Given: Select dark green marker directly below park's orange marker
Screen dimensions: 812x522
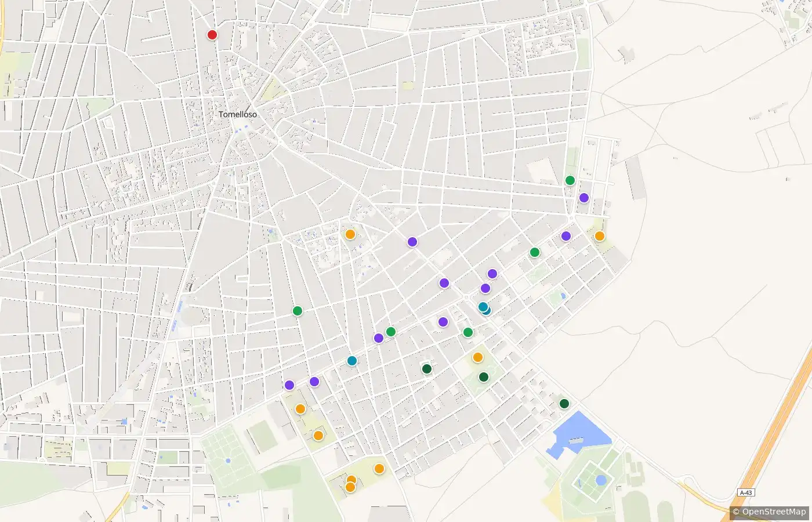Looking at the screenshot, I should click(484, 377).
